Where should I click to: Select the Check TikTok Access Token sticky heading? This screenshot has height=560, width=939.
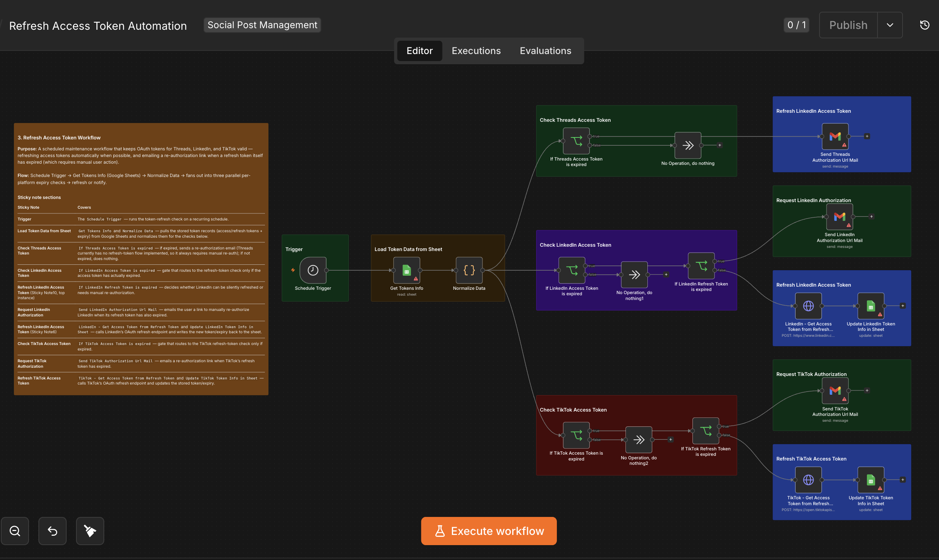(573, 410)
